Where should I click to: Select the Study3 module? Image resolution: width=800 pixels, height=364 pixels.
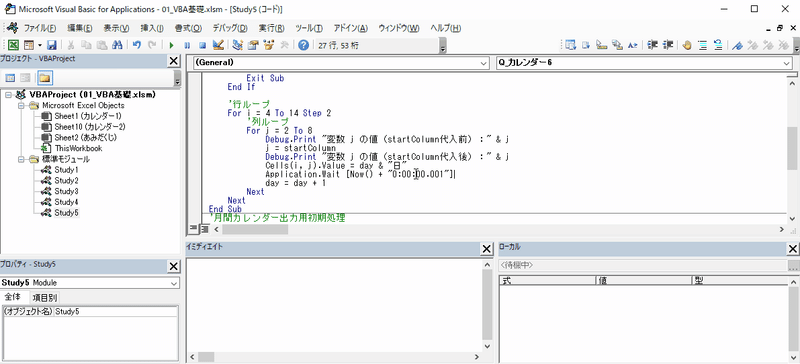(x=66, y=191)
